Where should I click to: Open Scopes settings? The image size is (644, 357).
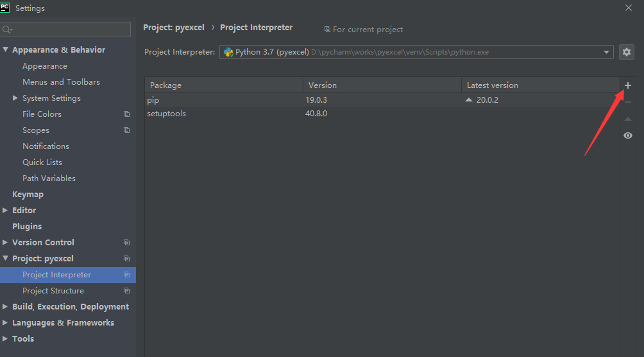click(x=36, y=130)
